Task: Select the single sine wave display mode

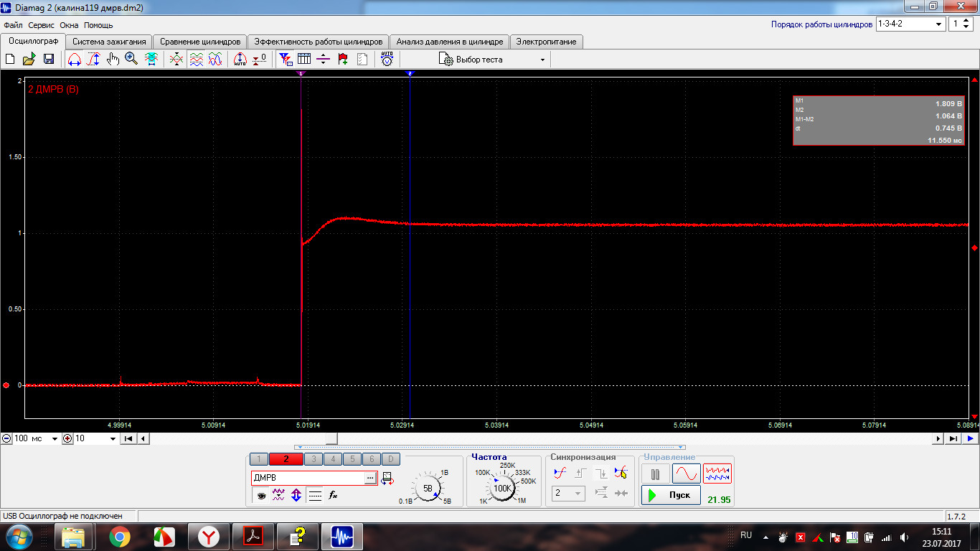Action: tap(686, 474)
